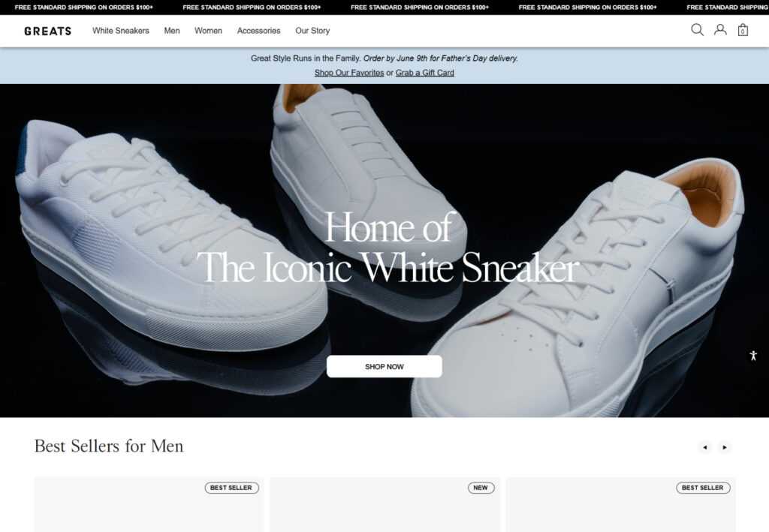The width and height of the screenshot is (769, 532).
Task: Advance Best Sellers carousel with next arrow
Action: click(725, 447)
